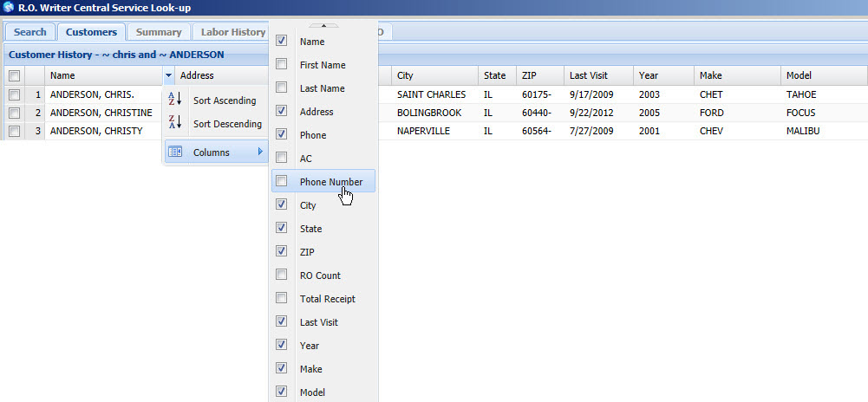Screen dimensions: 868x402
Task: Enable the Phone Number column checkbox
Action: tap(281, 182)
